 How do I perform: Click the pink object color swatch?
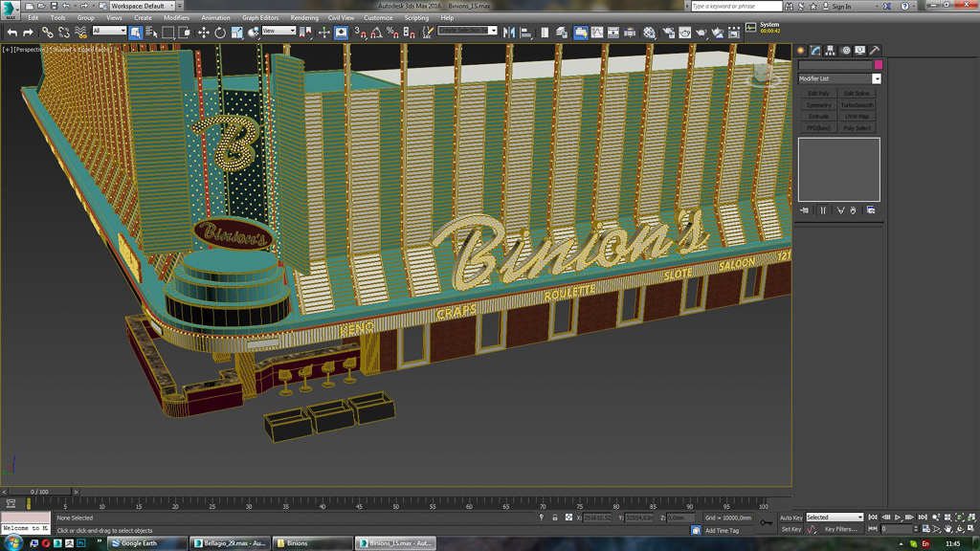pos(878,65)
